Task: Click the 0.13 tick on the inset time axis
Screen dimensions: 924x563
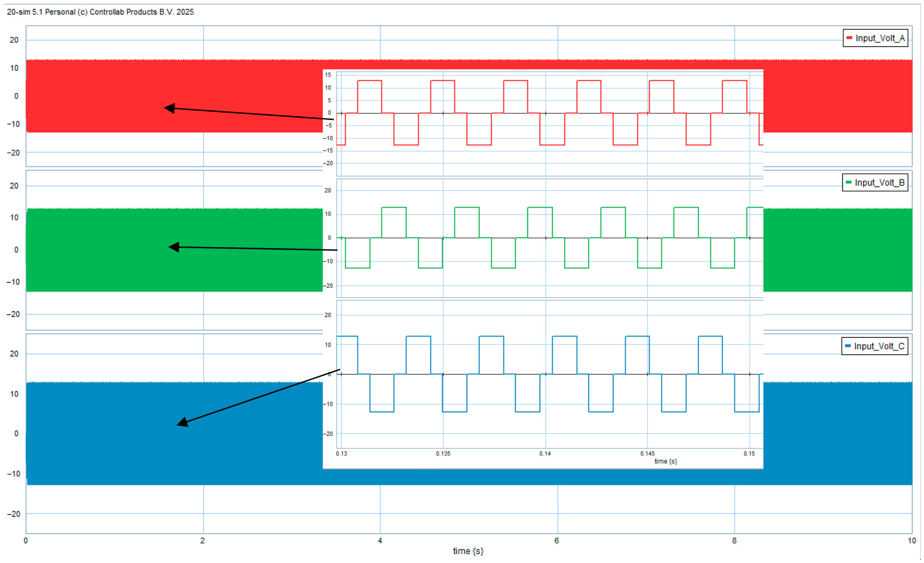Action: [x=341, y=453]
